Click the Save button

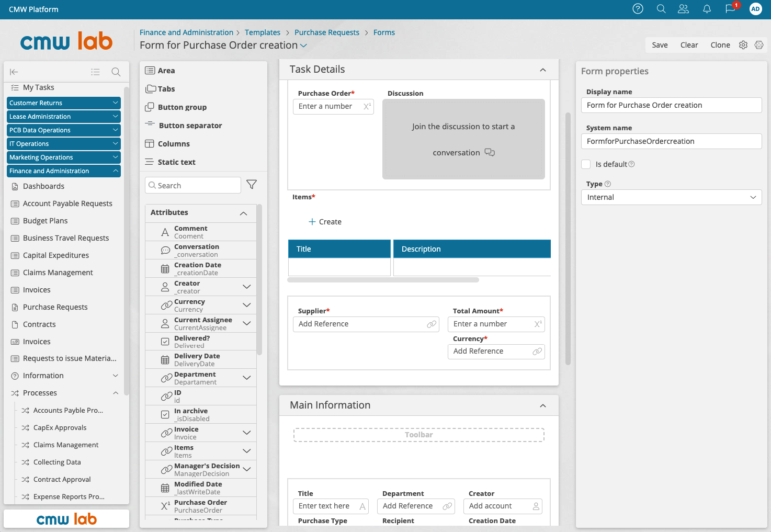tap(660, 45)
